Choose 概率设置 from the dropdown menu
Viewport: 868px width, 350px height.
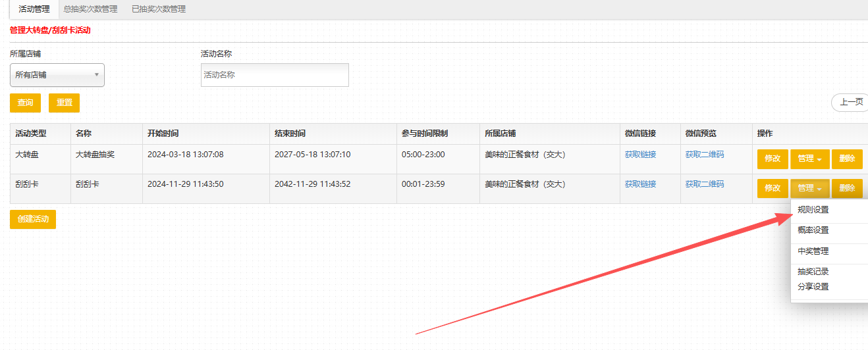point(813,230)
